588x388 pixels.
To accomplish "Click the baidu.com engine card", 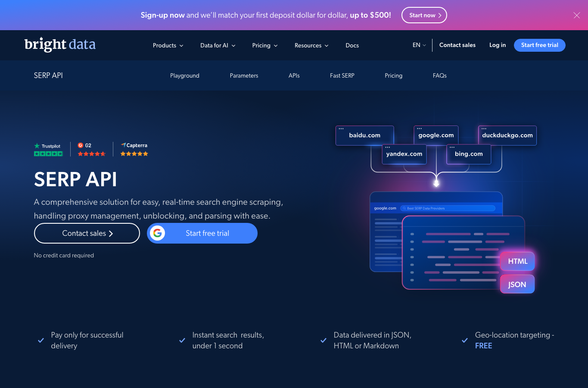I will point(364,135).
